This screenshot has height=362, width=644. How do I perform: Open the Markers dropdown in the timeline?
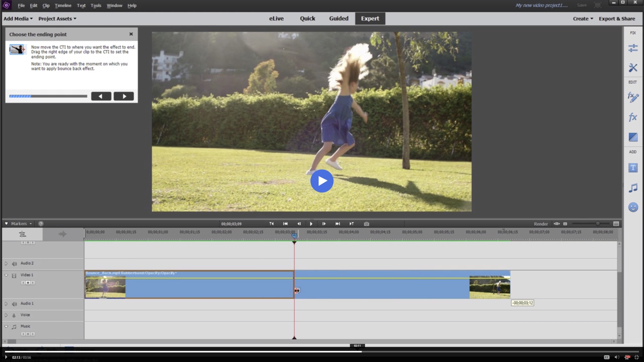point(19,224)
